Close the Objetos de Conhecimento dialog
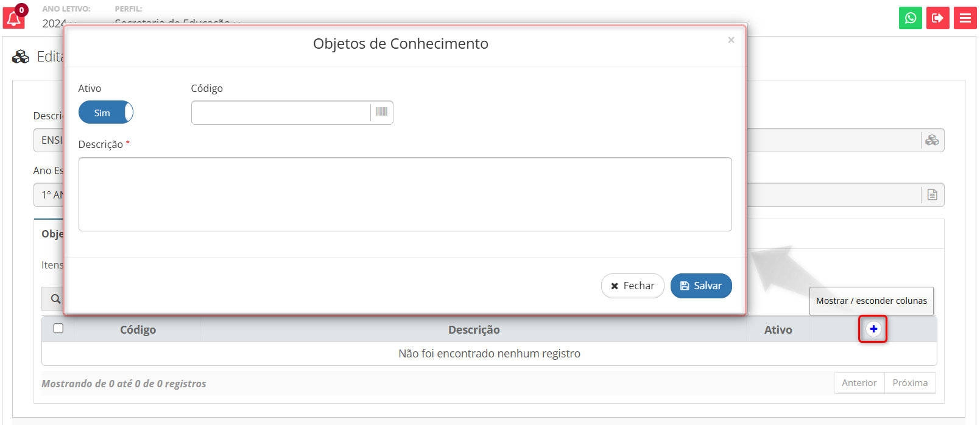The height and width of the screenshot is (425, 980). (731, 40)
